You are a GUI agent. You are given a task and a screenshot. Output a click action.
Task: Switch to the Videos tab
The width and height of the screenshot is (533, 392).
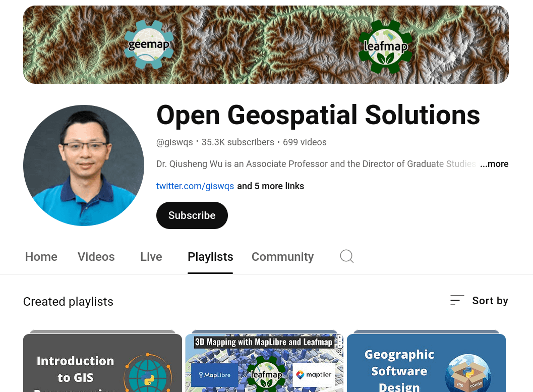pos(96,257)
